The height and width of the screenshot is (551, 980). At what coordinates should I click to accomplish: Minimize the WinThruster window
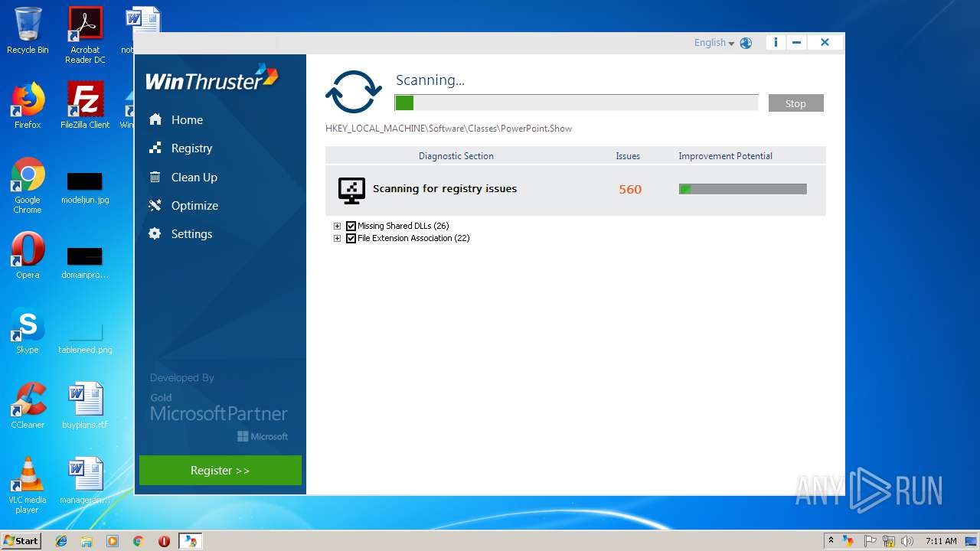pos(796,43)
